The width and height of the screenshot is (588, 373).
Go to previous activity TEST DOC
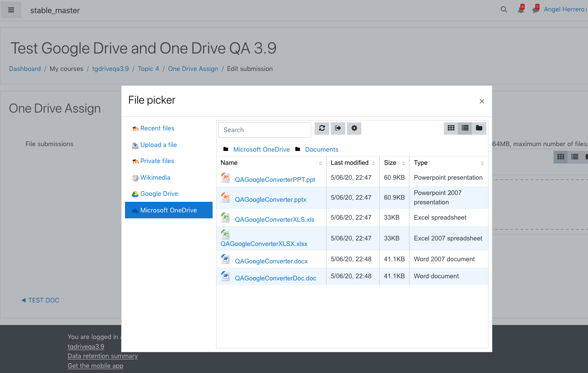pos(40,300)
